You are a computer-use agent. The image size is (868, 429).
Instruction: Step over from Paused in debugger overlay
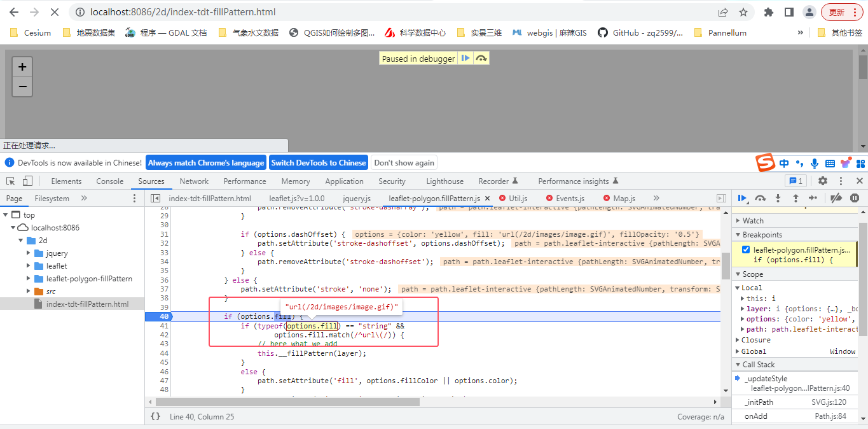(481, 58)
